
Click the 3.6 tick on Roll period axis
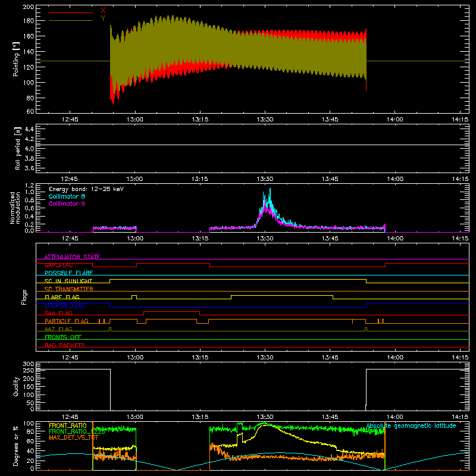click(29, 168)
